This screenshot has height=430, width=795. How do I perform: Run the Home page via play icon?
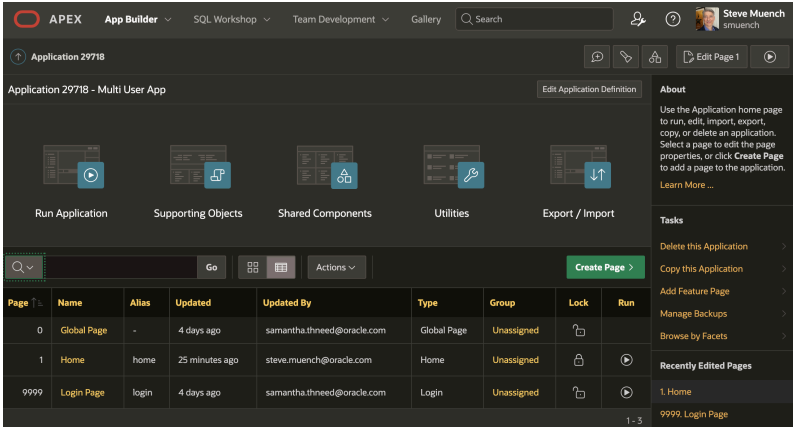626,360
